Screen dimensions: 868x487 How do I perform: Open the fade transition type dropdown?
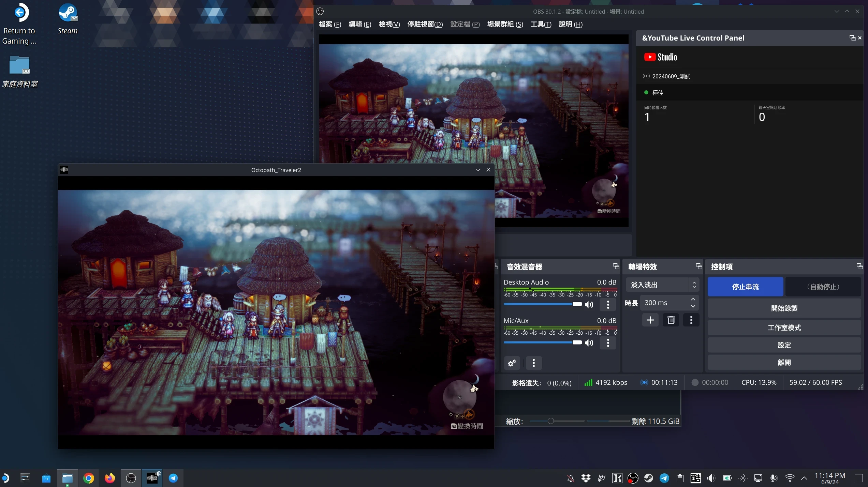click(662, 285)
